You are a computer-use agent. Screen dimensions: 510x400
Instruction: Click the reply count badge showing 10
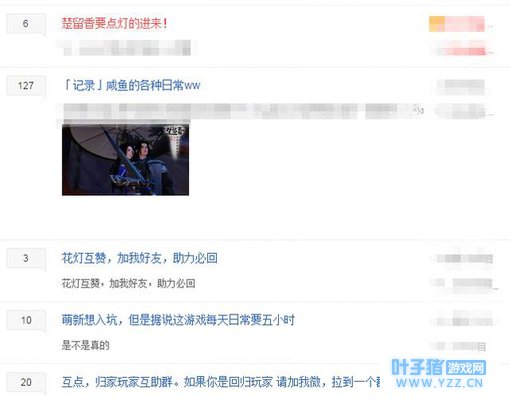[26, 320]
